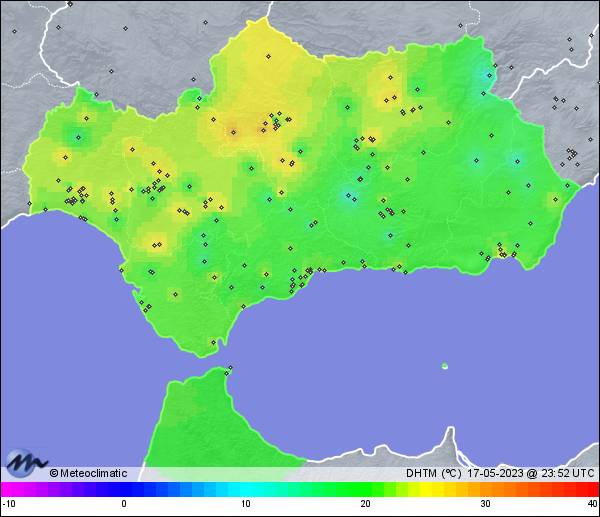Click the small green island in the sea

tap(445, 366)
